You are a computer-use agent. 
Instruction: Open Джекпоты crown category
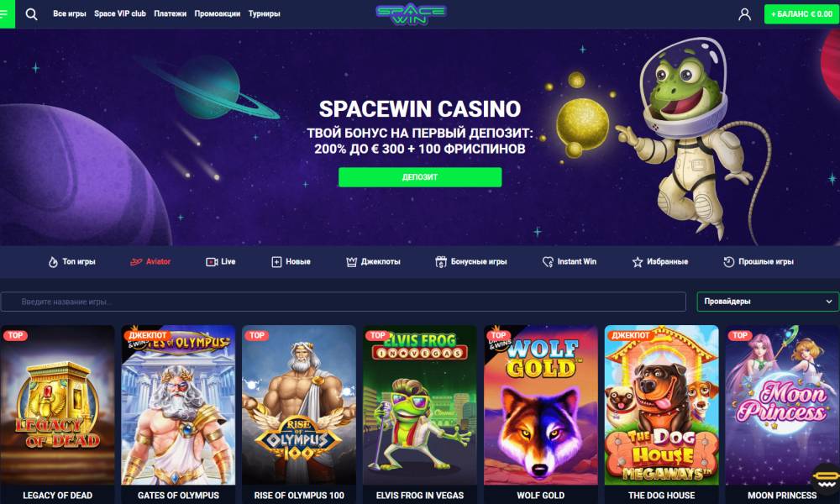coord(374,261)
